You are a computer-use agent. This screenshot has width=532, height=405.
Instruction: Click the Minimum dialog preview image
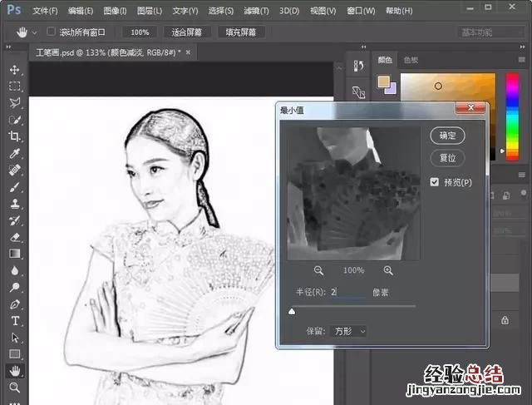[353, 194]
